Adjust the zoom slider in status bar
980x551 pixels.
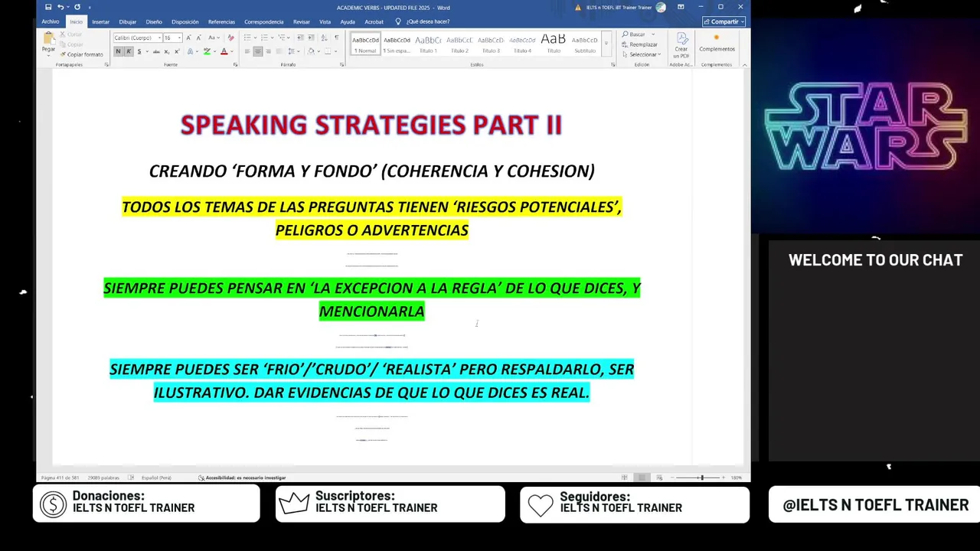(x=701, y=478)
